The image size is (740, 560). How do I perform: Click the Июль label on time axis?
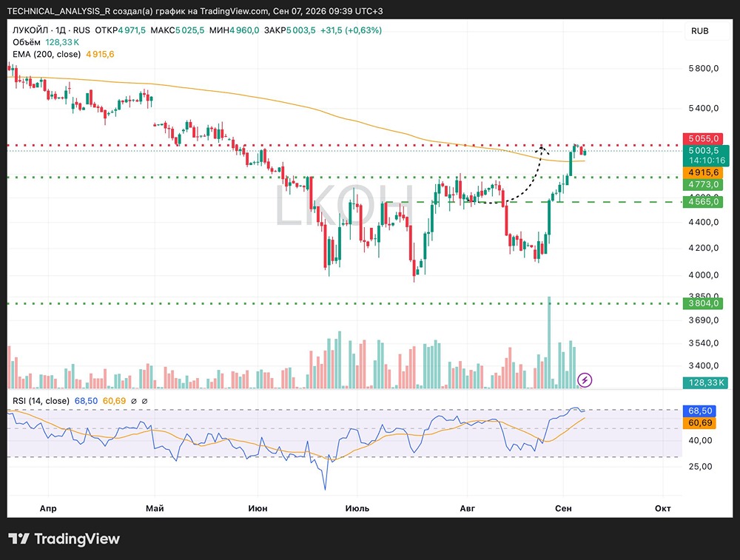[357, 508]
